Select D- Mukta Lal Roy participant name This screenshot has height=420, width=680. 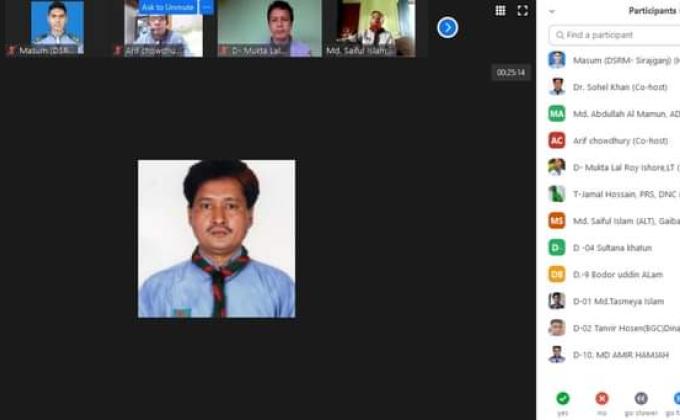pyautogui.click(x=626, y=167)
